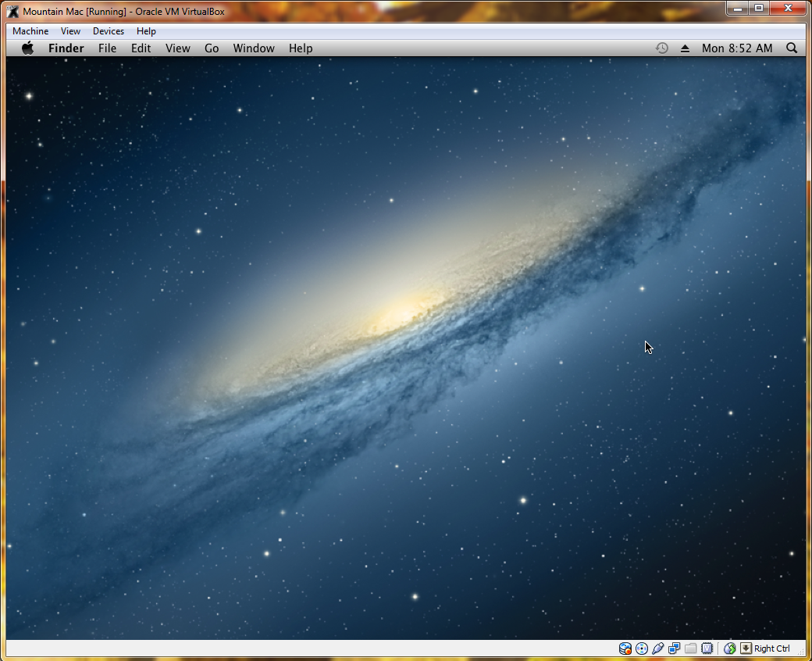
Task: Click the Finder application menu
Action: coord(66,48)
